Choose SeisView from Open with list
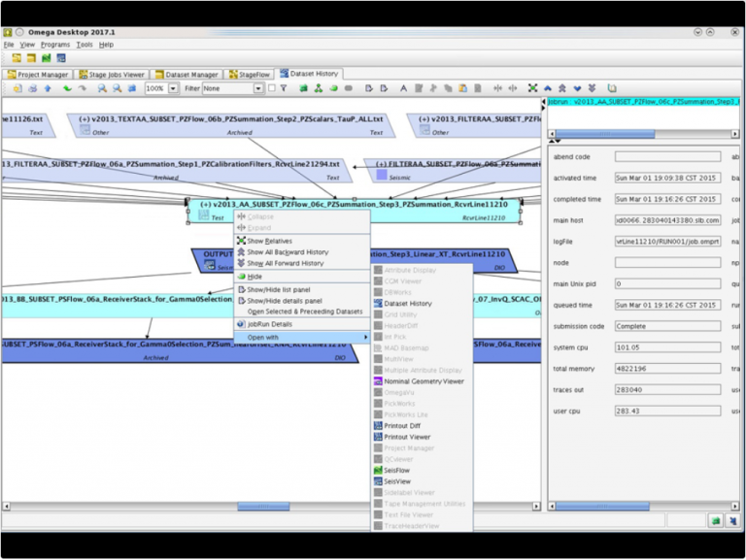Image resolution: width=746 pixels, height=560 pixels. click(x=396, y=481)
